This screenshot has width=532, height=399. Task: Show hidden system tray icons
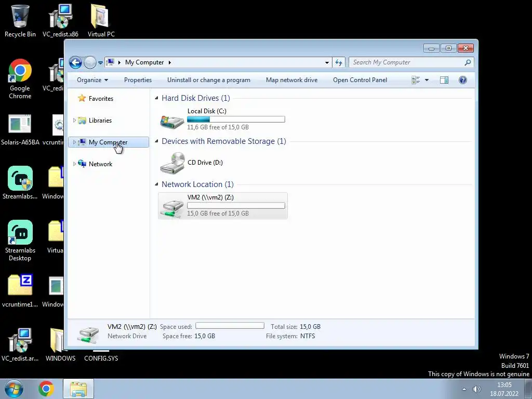tap(464, 389)
